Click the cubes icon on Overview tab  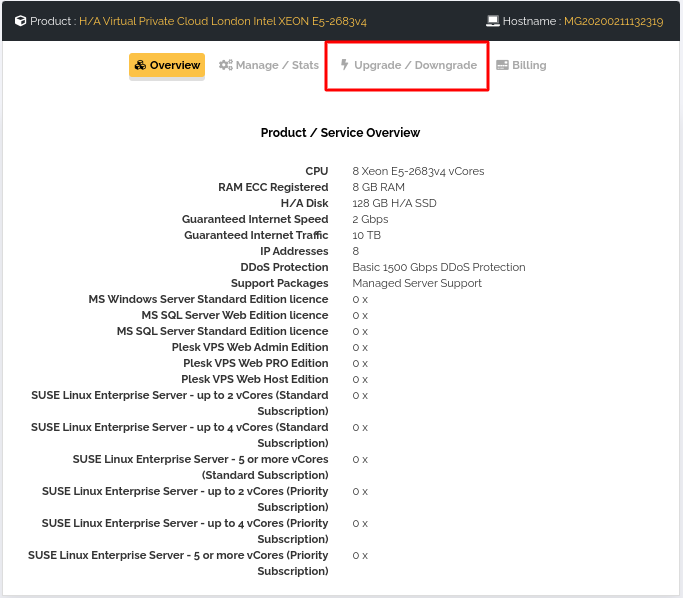point(140,65)
